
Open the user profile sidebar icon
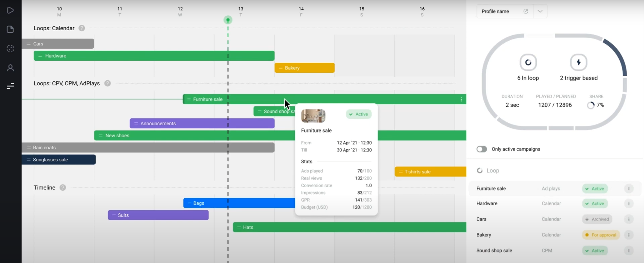click(x=10, y=68)
